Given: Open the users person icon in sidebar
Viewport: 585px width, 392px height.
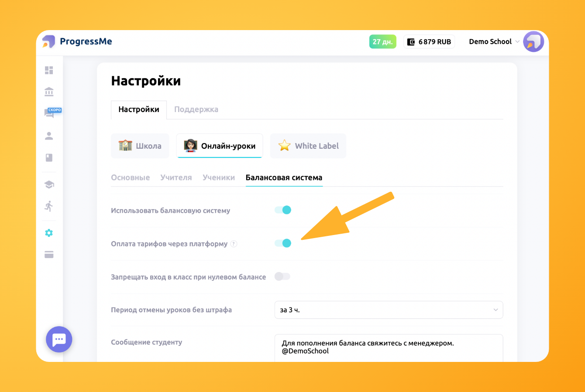Looking at the screenshot, I should tap(49, 136).
